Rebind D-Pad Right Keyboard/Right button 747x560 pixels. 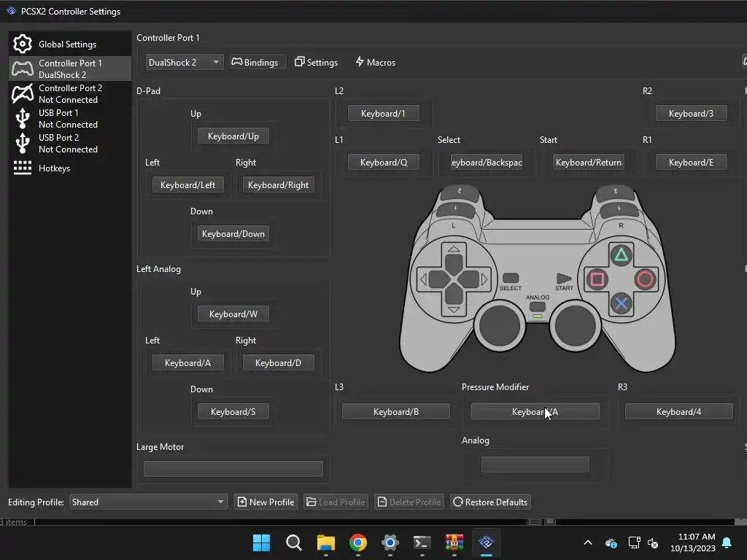point(278,184)
